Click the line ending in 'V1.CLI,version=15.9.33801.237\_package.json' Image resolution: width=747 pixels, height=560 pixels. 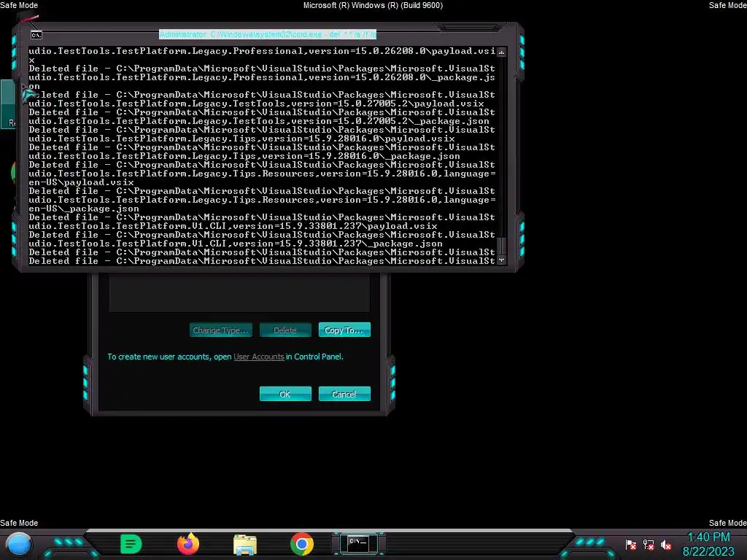(x=236, y=244)
